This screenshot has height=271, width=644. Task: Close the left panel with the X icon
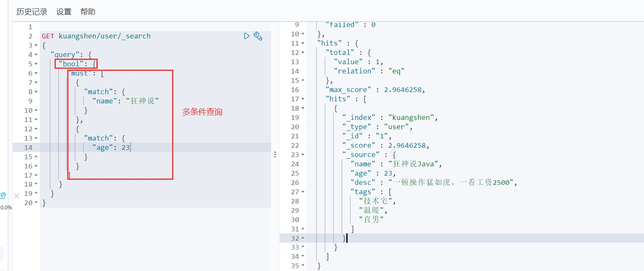coord(16,195)
